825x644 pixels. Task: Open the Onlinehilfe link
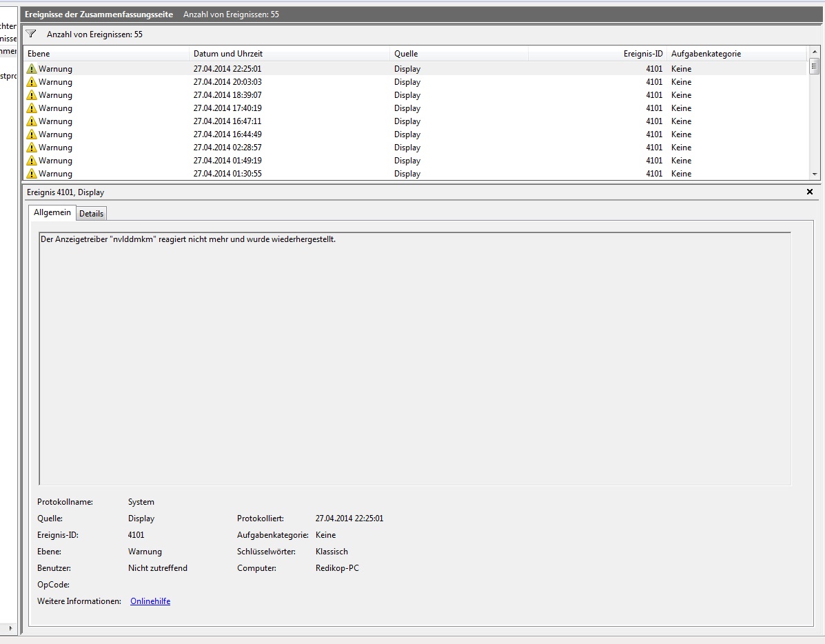[150, 601]
